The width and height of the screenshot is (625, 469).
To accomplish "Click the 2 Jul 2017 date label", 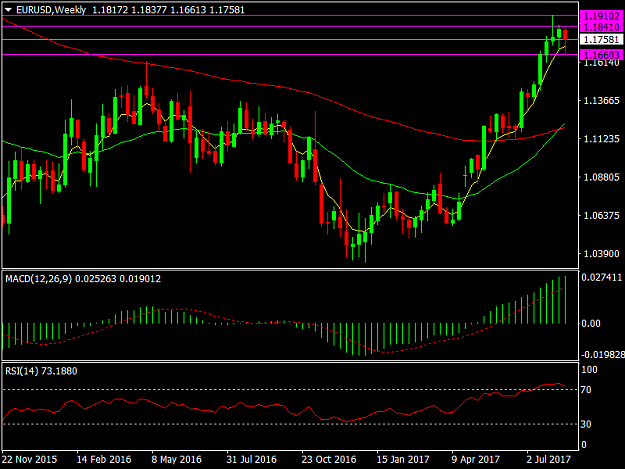I will coord(549,459).
